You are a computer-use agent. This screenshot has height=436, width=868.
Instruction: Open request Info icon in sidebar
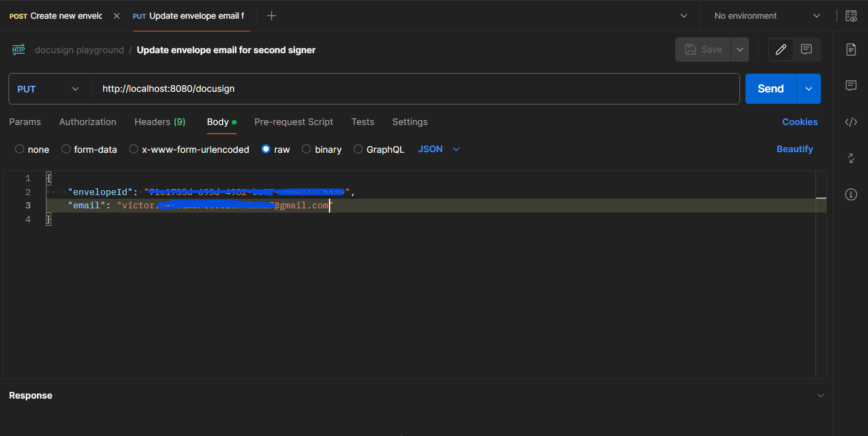pyautogui.click(x=851, y=194)
